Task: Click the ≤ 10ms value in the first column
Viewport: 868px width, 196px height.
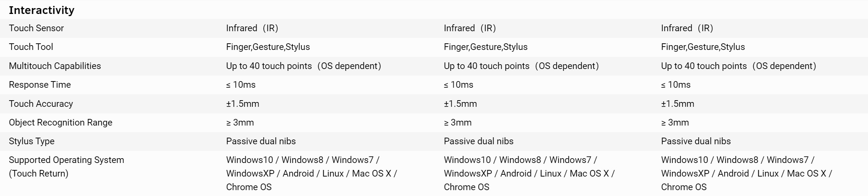Action: coord(241,85)
